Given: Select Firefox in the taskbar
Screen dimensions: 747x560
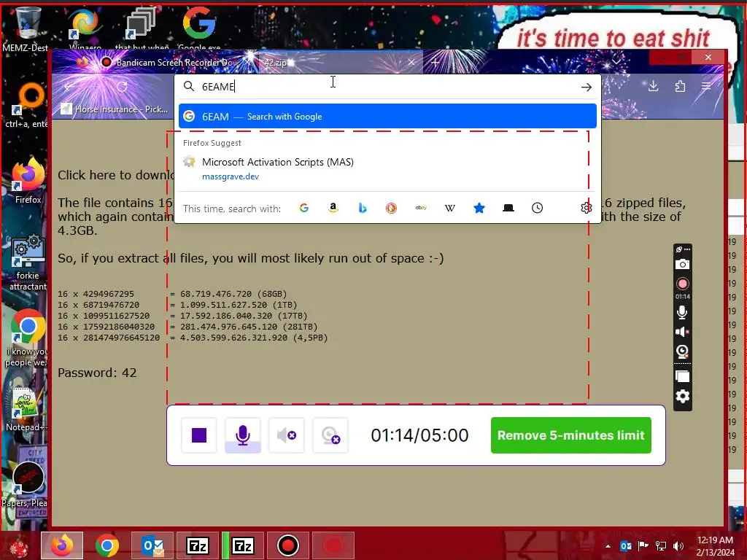Looking at the screenshot, I should tap(62, 545).
